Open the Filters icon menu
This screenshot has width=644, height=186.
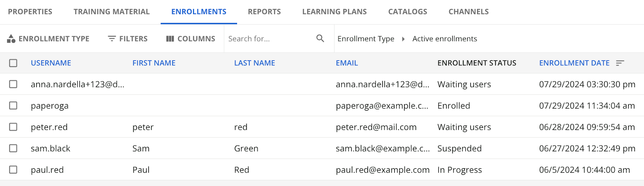112,39
